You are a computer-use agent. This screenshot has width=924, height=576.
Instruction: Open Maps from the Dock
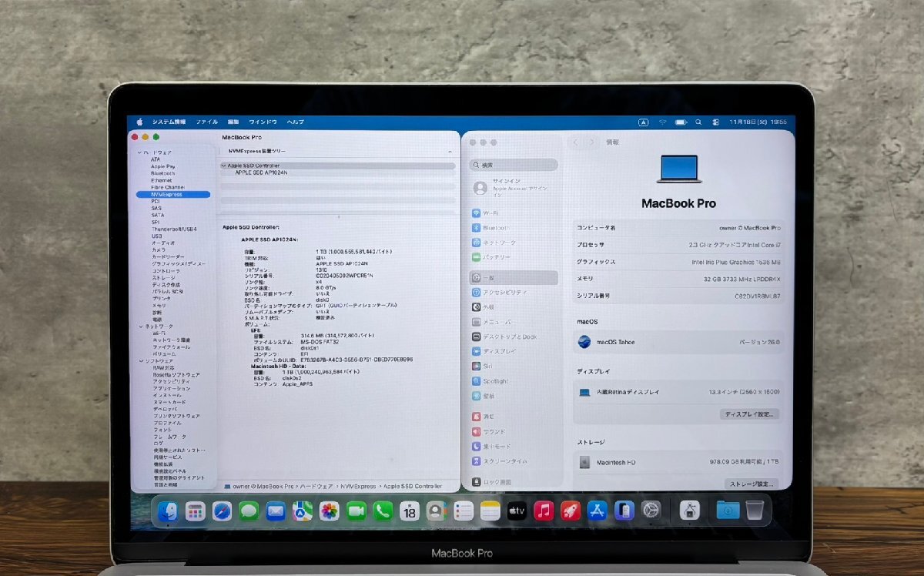click(303, 511)
